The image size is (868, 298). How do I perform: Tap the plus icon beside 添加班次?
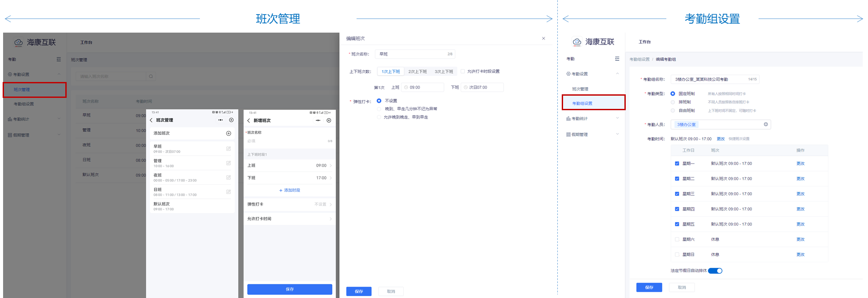[x=229, y=133]
